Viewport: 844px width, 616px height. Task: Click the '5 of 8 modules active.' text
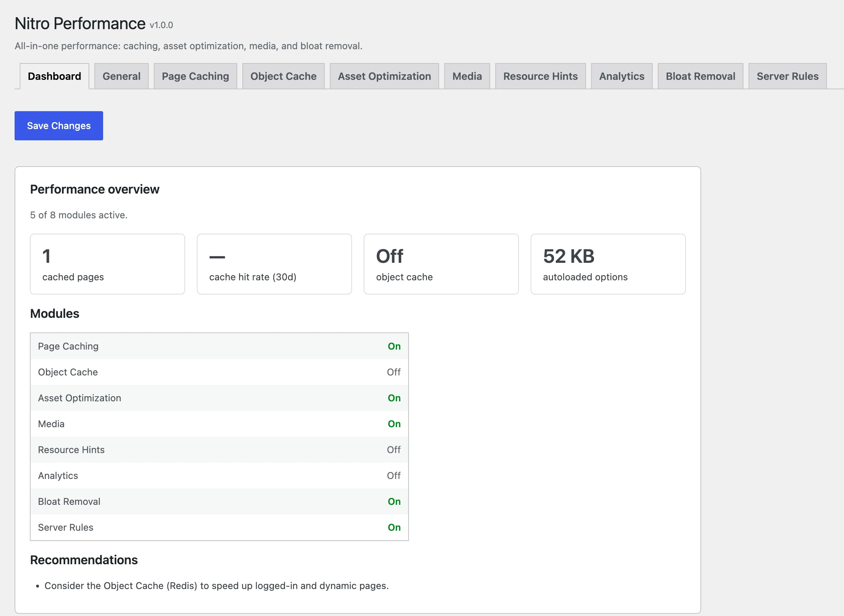pyautogui.click(x=79, y=215)
